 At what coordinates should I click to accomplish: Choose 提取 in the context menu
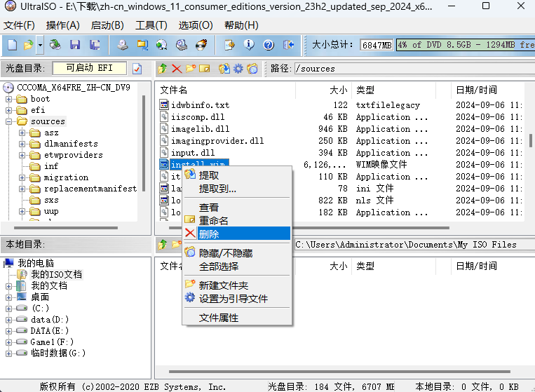click(x=237, y=175)
